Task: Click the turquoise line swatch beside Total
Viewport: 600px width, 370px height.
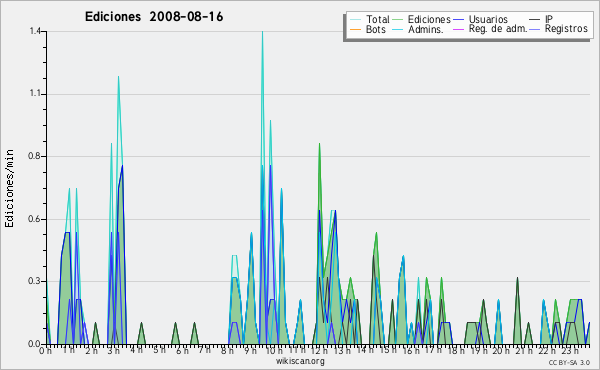Action: tap(355, 20)
